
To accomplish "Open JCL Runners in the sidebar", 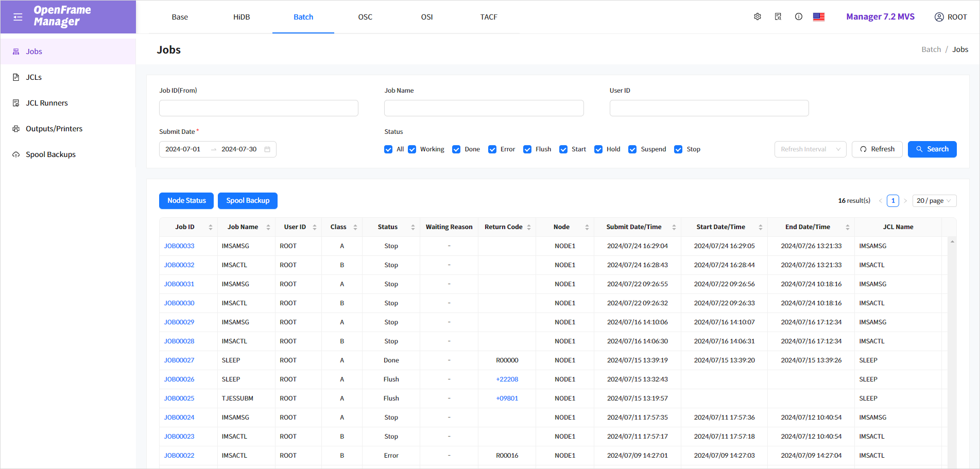I will point(68,103).
